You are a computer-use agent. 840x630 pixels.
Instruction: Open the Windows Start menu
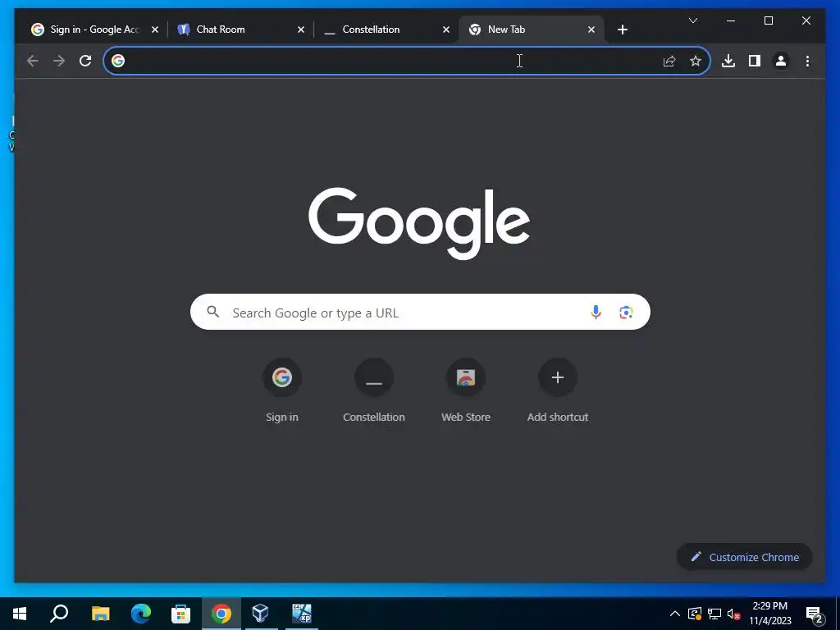[20, 614]
